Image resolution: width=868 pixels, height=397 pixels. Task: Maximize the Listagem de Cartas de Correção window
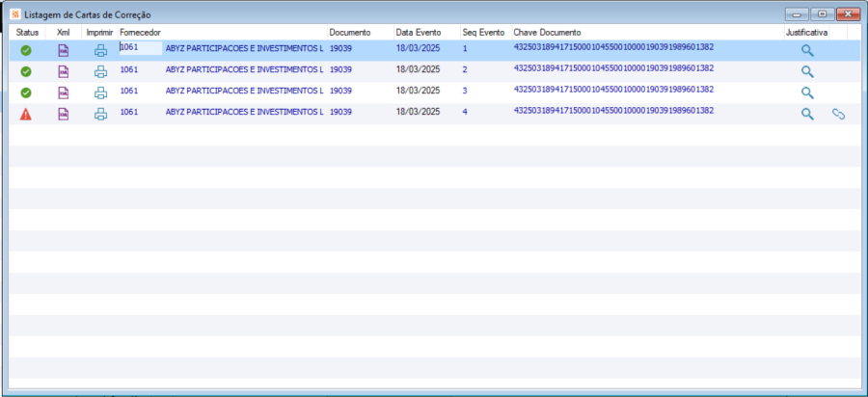(x=823, y=13)
